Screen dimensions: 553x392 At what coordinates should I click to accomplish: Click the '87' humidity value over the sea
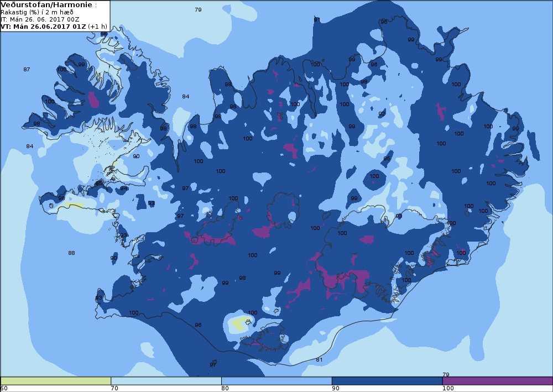click(x=27, y=70)
